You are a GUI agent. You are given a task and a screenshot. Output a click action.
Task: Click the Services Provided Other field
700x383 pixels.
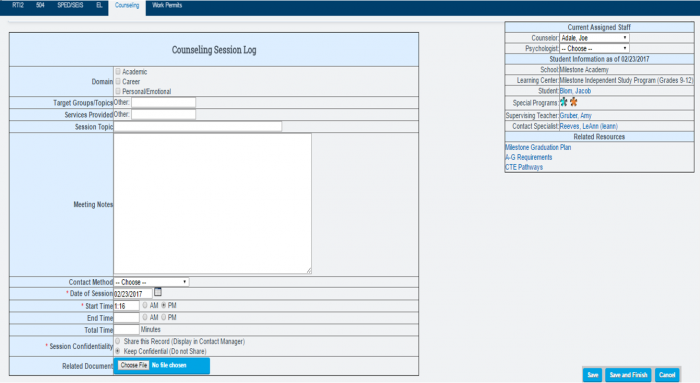click(163, 114)
